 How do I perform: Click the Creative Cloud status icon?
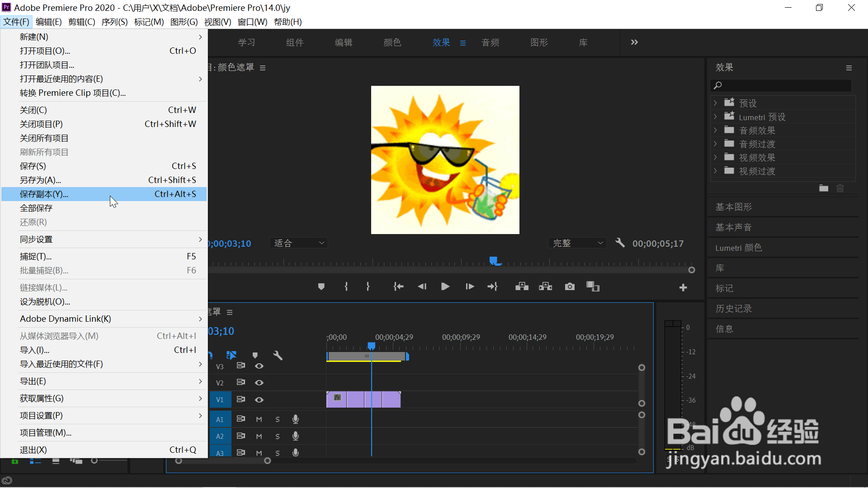coord(7,480)
